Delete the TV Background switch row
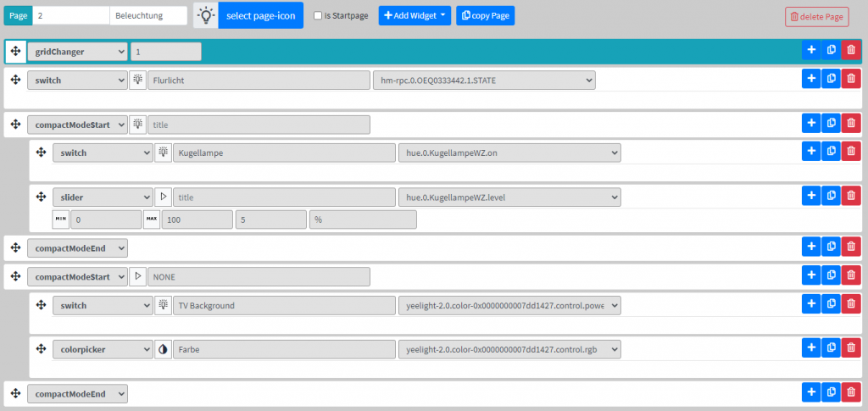Image resolution: width=868 pixels, height=411 pixels. pos(851,304)
